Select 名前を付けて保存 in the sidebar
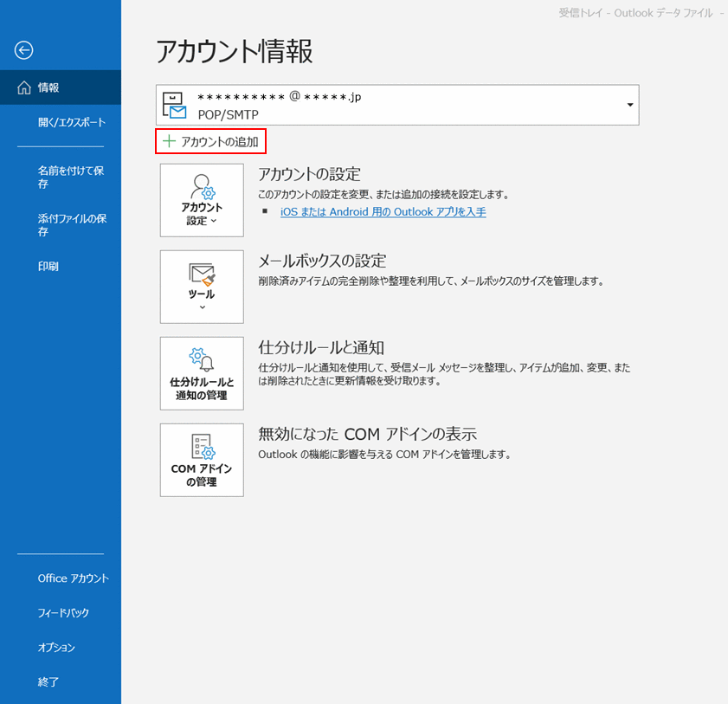The height and width of the screenshot is (704, 728). click(x=71, y=178)
